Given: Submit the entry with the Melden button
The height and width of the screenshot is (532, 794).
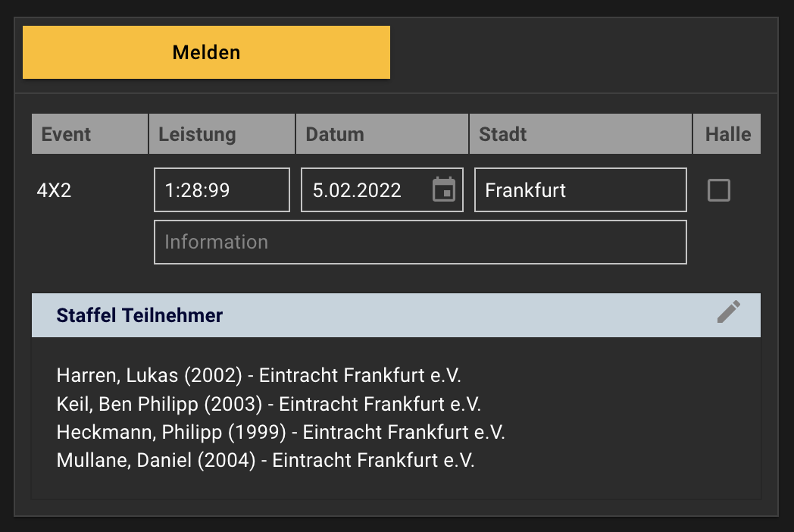Looking at the screenshot, I should (x=206, y=52).
